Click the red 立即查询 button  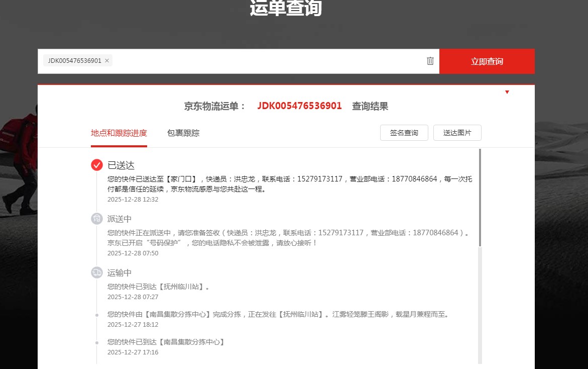click(487, 61)
